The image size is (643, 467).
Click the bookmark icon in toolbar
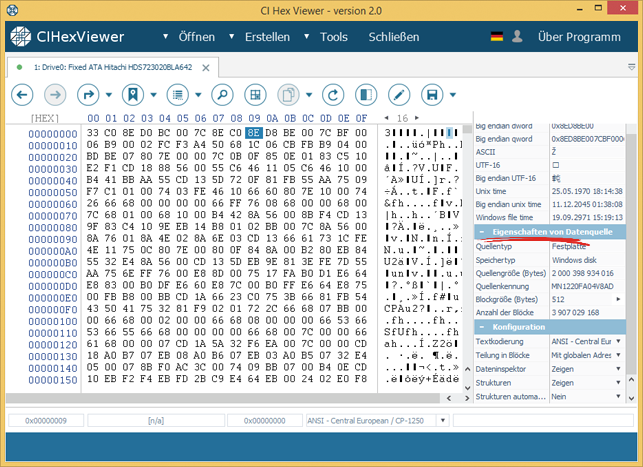click(131, 95)
